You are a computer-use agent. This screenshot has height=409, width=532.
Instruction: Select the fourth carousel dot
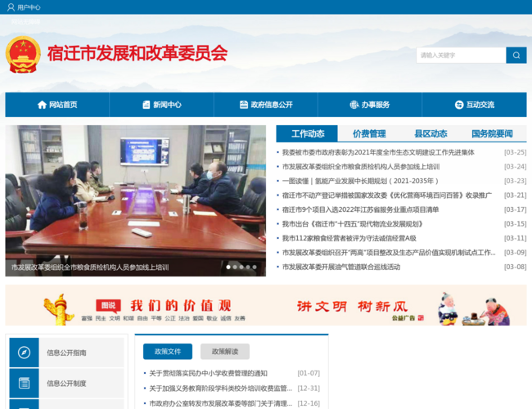[x=248, y=267]
